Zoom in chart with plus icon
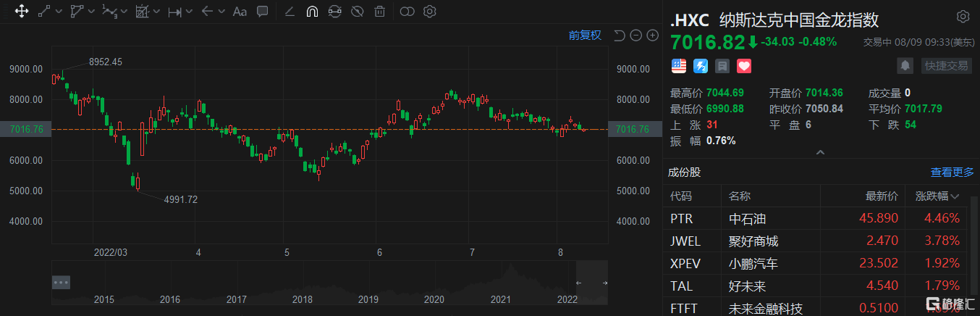Image resolution: width=980 pixels, height=316 pixels. pyautogui.click(x=652, y=36)
